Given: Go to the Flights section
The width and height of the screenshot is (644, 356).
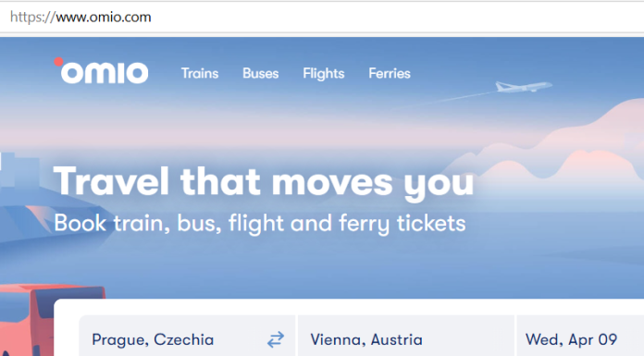Looking at the screenshot, I should (324, 73).
